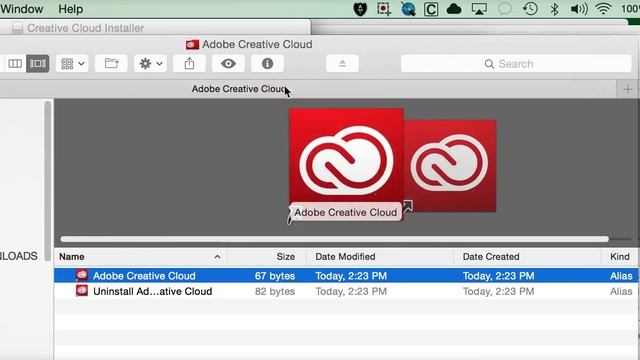
Task: Open the AirPlay display menu
Action: click(x=479, y=9)
